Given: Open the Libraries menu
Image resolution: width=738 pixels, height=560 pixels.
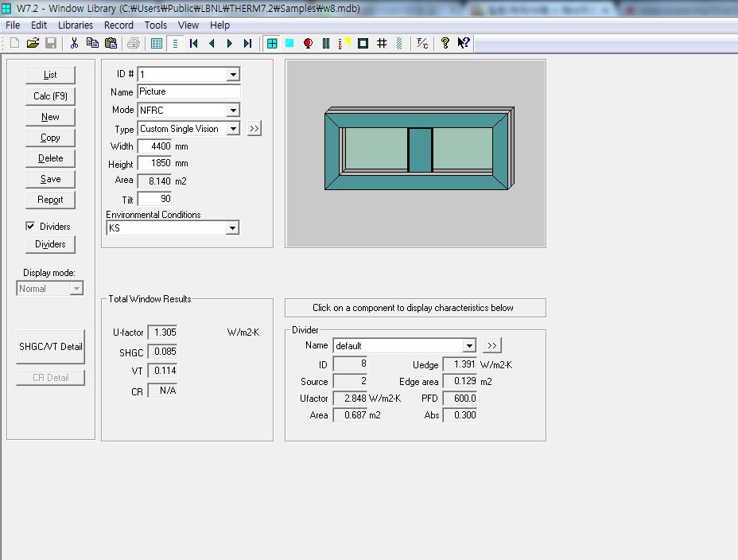Looking at the screenshot, I should click(76, 25).
